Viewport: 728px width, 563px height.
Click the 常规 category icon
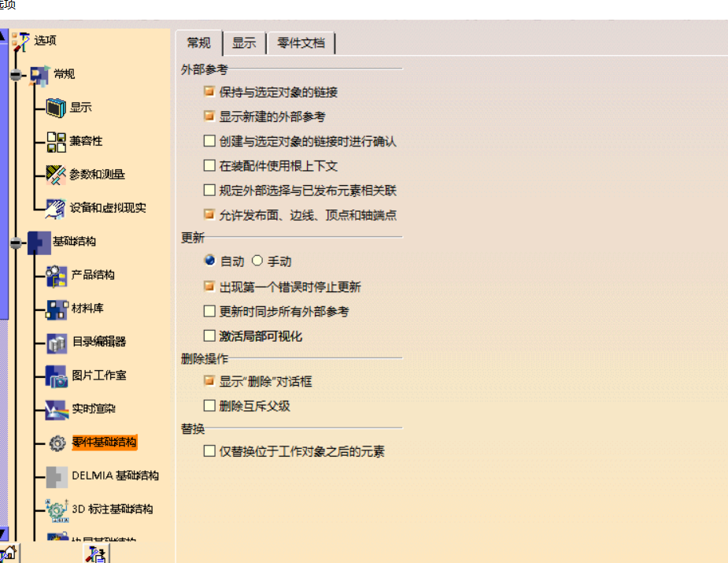click(39, 76)
